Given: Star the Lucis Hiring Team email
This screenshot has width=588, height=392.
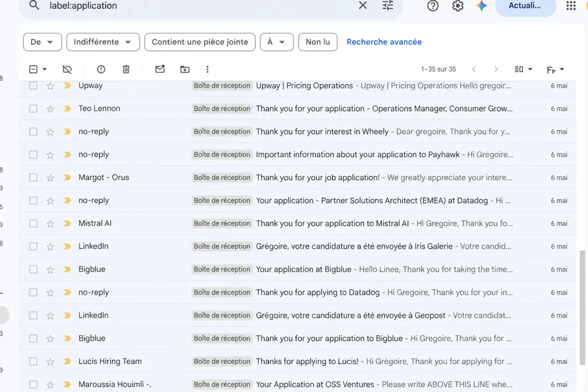Looking at the screenshot, I should click(x=50, y=362).
